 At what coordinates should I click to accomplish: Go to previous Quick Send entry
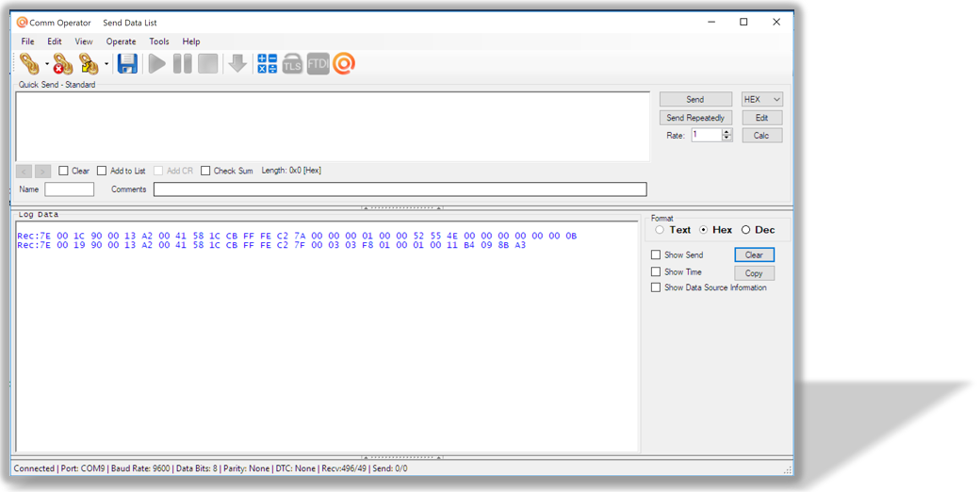click(x=24, y=171)
